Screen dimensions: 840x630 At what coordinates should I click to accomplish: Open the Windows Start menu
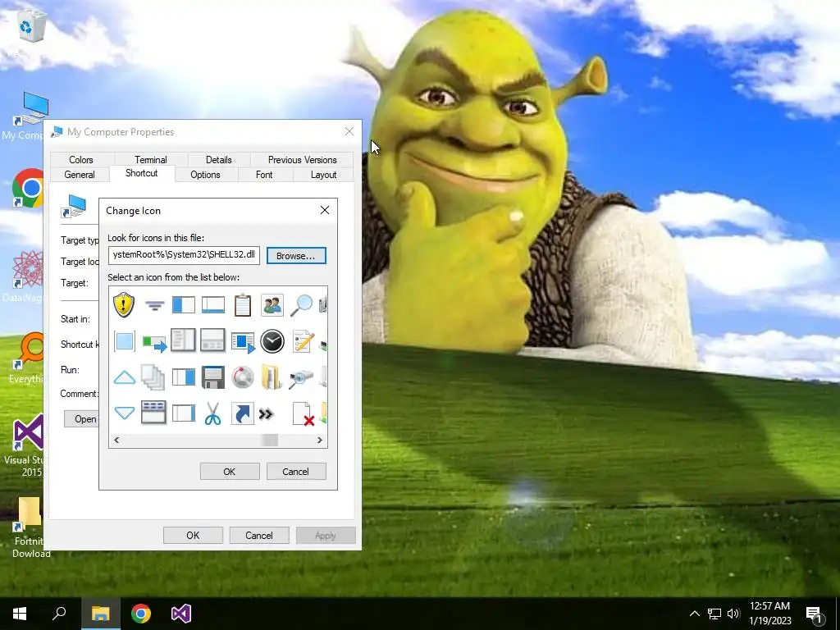pos(20,614)
